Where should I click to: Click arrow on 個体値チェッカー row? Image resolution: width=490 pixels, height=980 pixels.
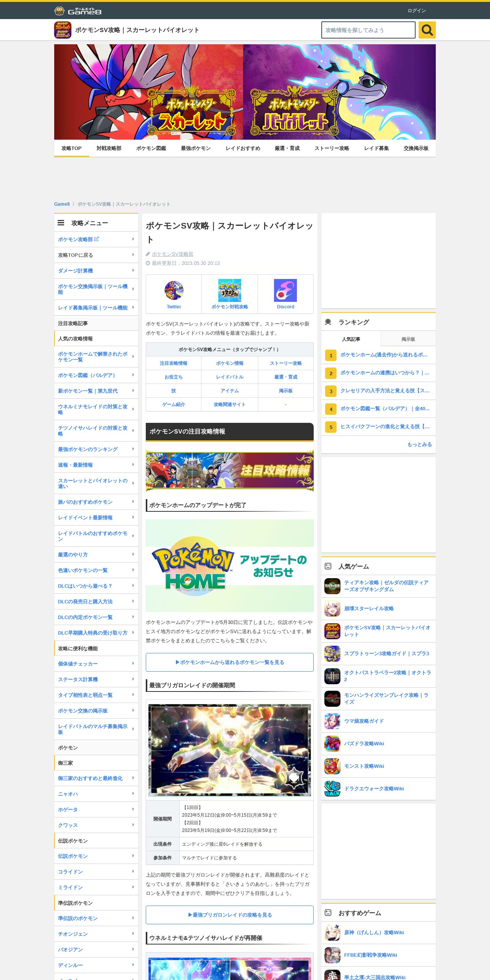[133, 663]
